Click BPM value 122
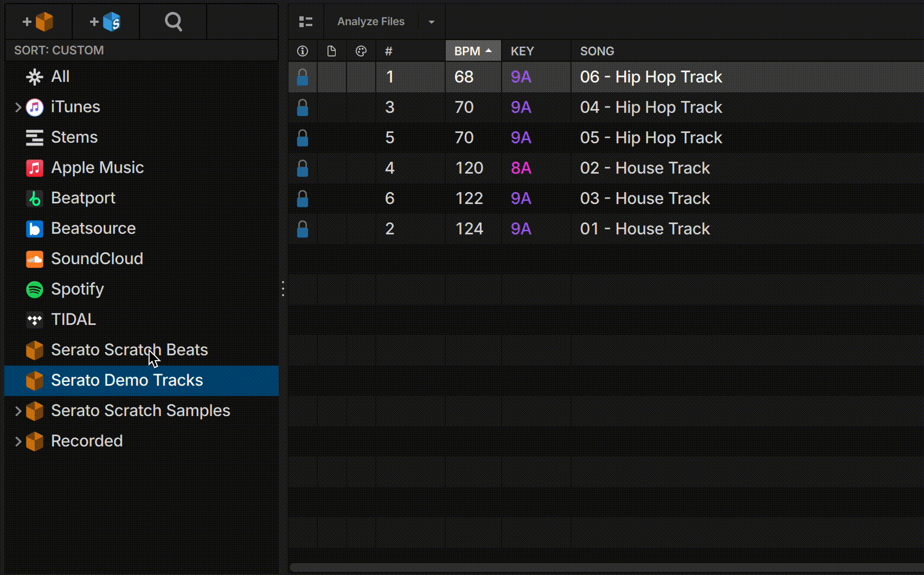The image size is (924, 575). pyautogui.click(x=469, y=199)
